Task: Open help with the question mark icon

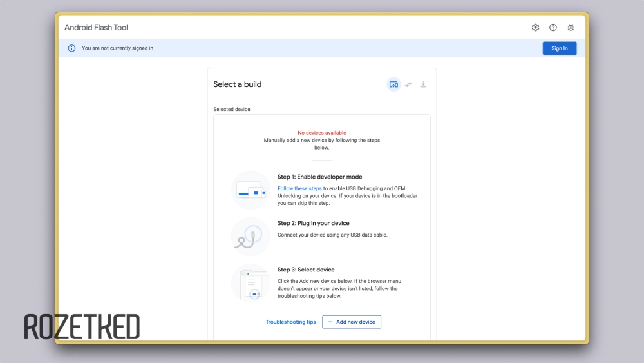Action: pos(553,28)
